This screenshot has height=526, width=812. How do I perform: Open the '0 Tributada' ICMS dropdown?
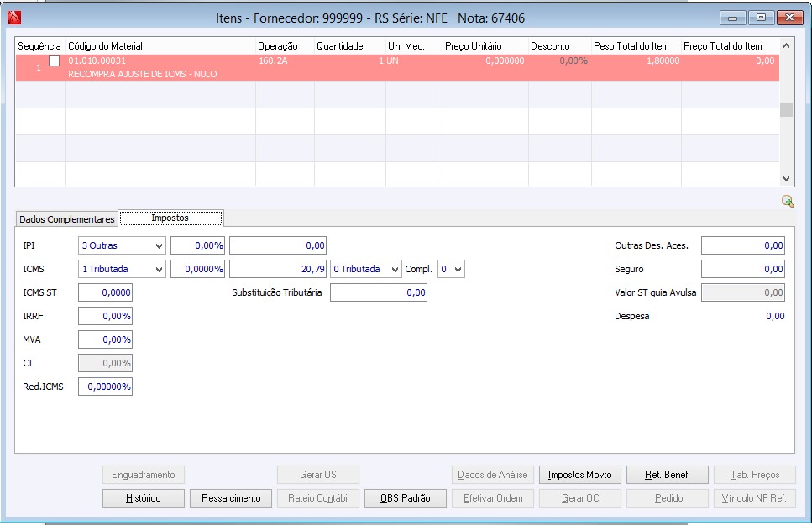pos(365,269)
